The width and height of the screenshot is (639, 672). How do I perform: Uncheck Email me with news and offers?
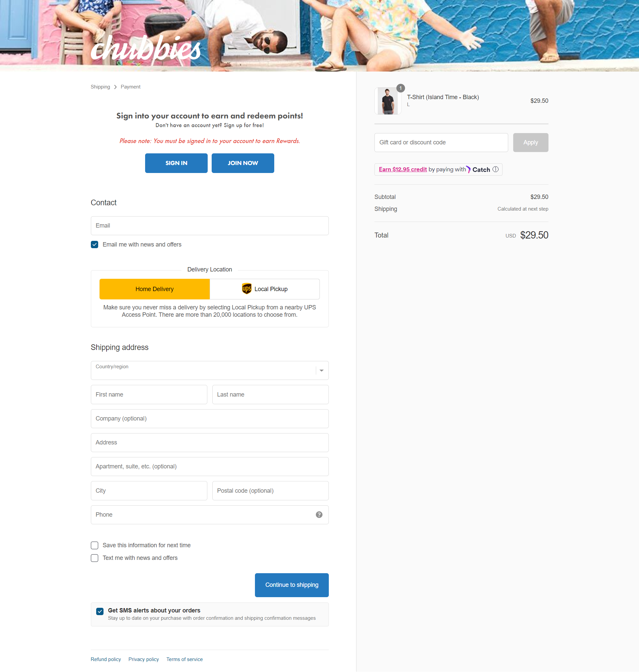click(95, 245)
